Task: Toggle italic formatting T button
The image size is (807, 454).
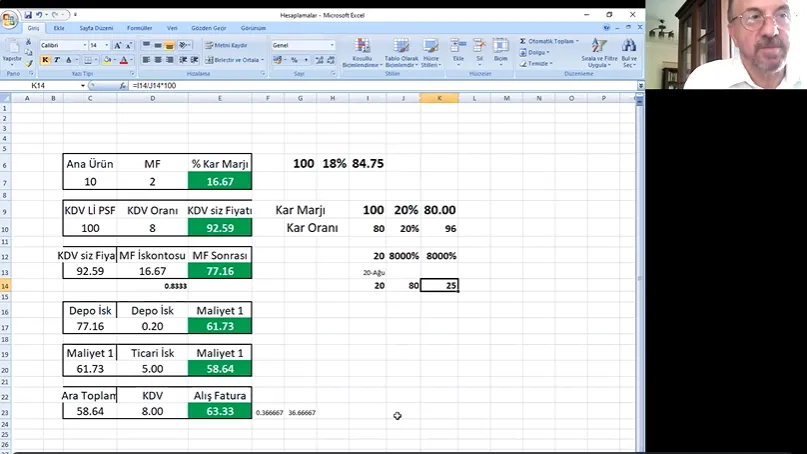Action: click(58, 60)
